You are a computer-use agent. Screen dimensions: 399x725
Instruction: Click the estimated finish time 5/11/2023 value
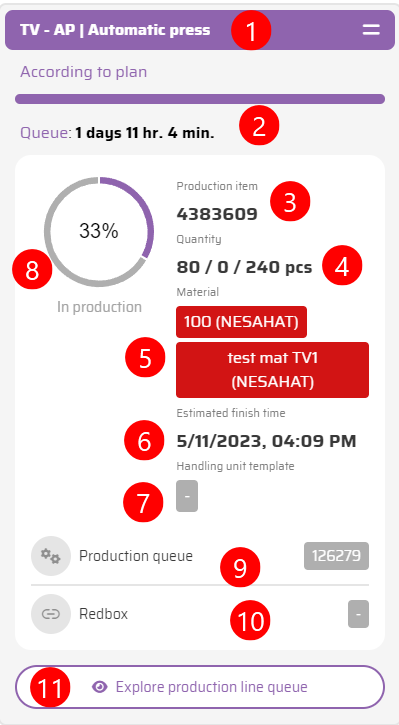point(266,441)
